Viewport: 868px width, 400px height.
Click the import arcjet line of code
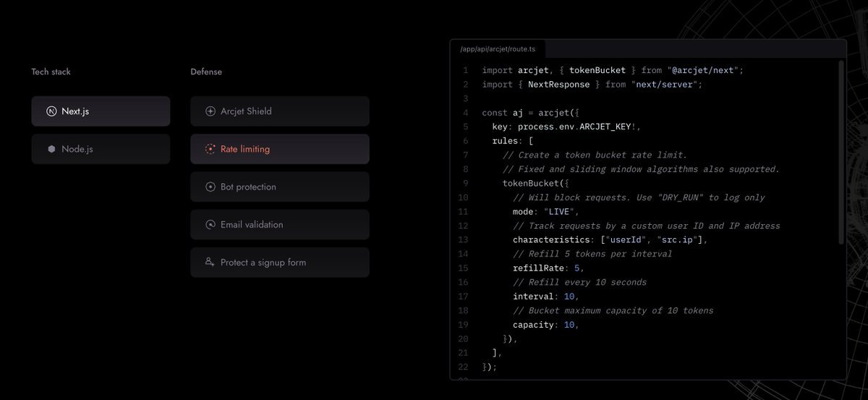(613, 70)
